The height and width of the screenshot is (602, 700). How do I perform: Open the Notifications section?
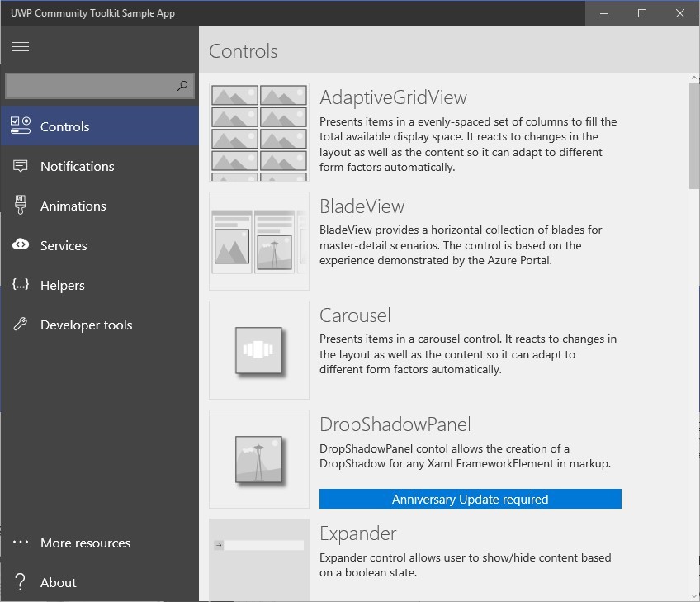tap(100, 166)
